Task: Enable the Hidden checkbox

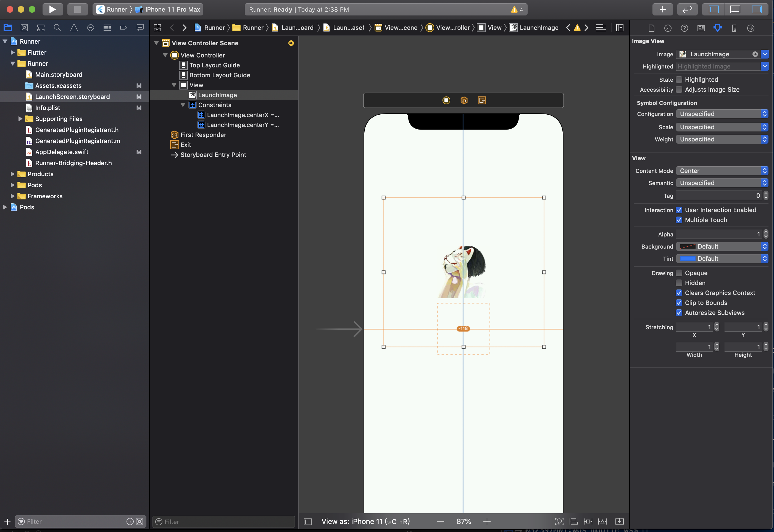Action: [679, 283]
